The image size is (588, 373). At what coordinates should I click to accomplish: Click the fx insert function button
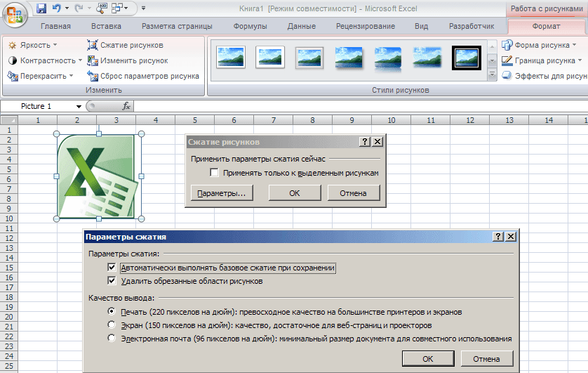coord(126,106)
